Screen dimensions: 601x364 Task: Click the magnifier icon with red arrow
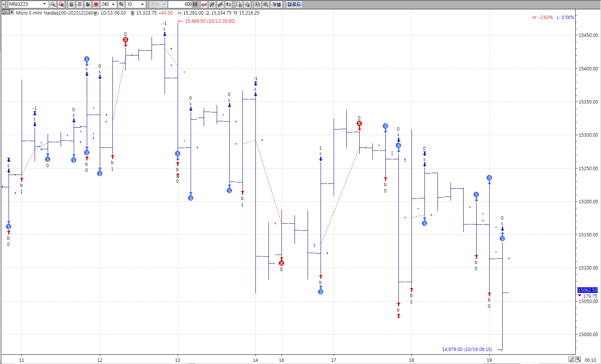pos(61,4)
